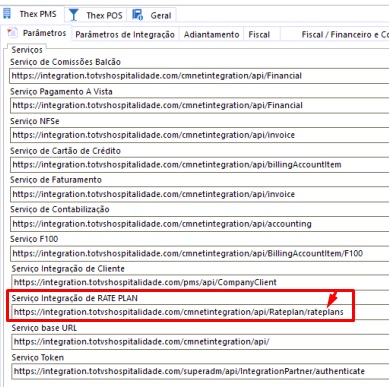The image size is (389, 387).
Task: Click the Geral document gear icon
Action: coord(137,15)
